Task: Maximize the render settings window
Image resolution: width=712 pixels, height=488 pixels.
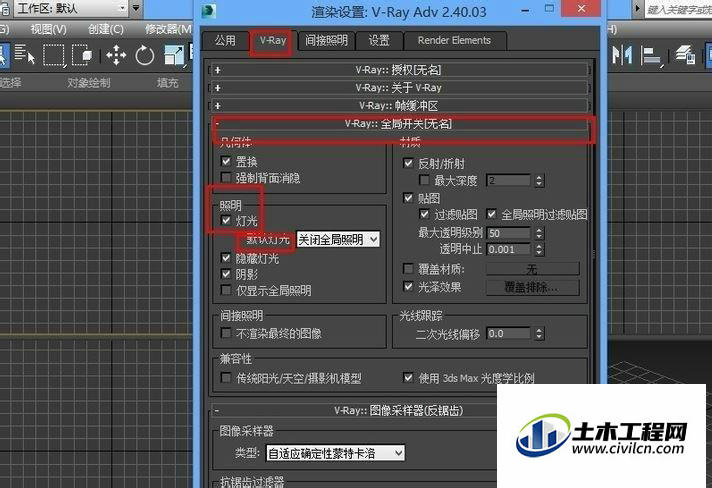Action: 549,9
